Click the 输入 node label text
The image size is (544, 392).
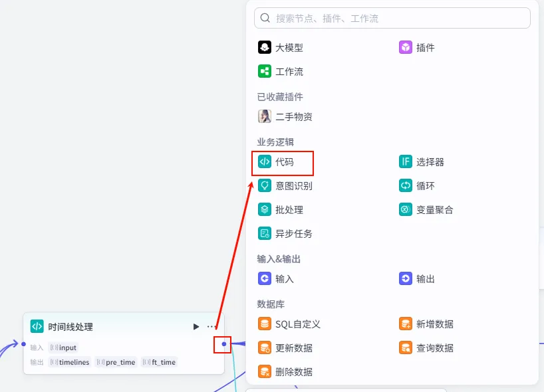(285, 279)
